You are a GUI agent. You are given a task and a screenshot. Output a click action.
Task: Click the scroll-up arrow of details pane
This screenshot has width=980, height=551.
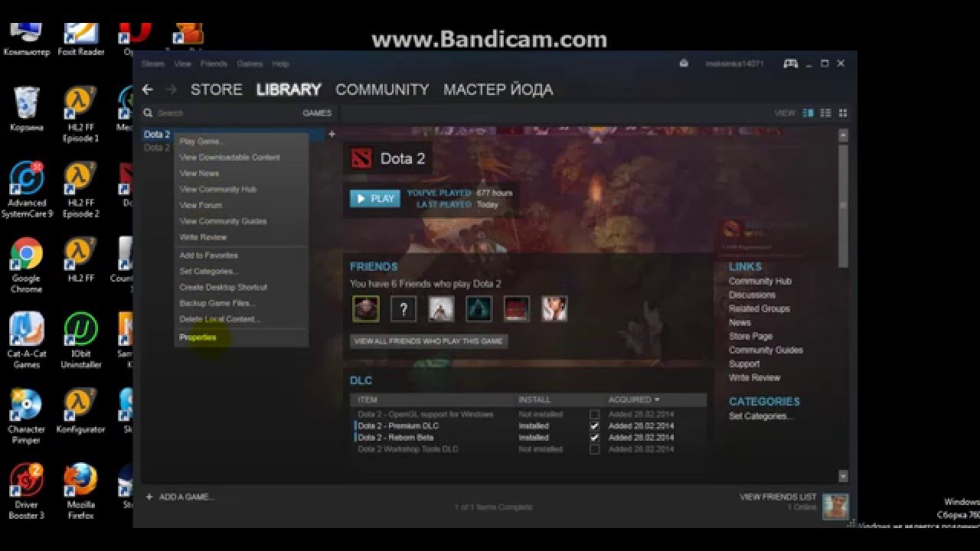tap(843, 135)
